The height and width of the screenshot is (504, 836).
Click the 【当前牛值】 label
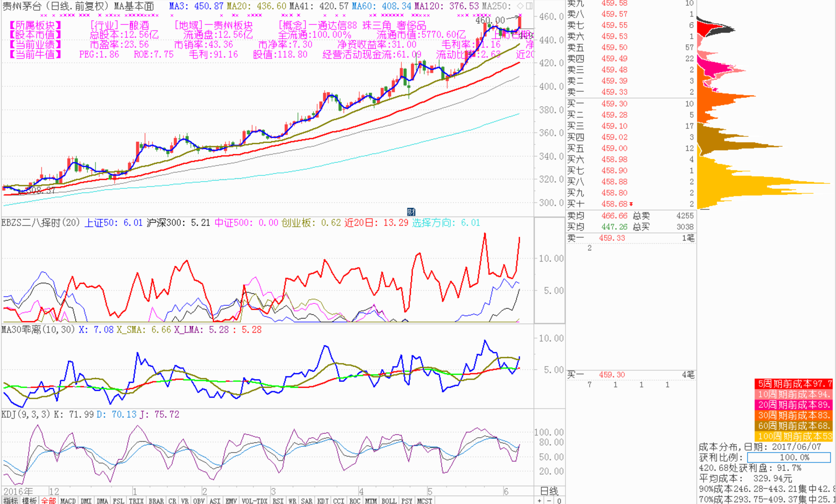(x=35, y=54)
